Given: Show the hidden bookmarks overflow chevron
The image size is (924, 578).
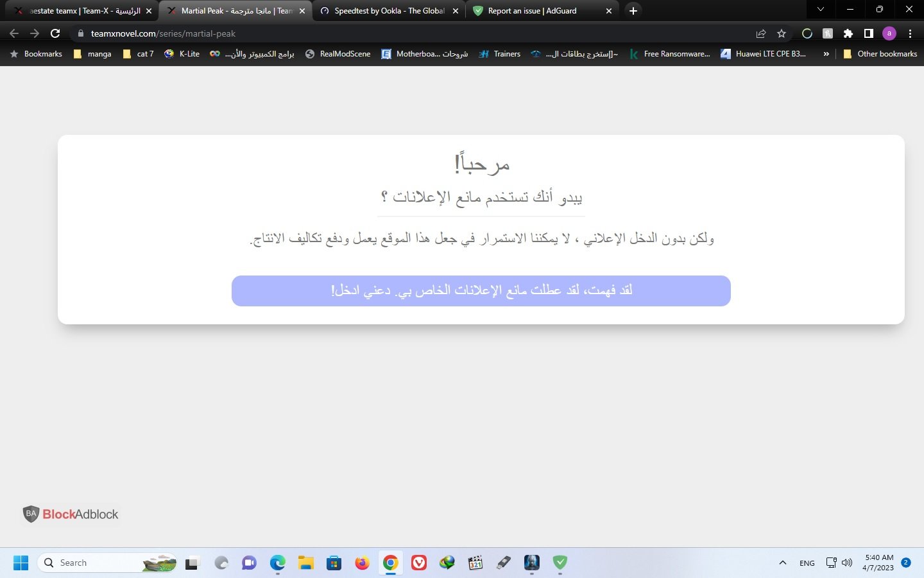Looking at the screenshot, I should (x=826, y=54).
